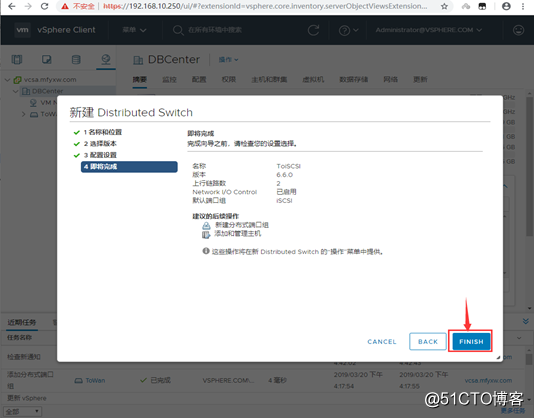The width and height of the screenshot is (534, 418).
Task: Expand the ToWan tree node
Action: point(23,114)
